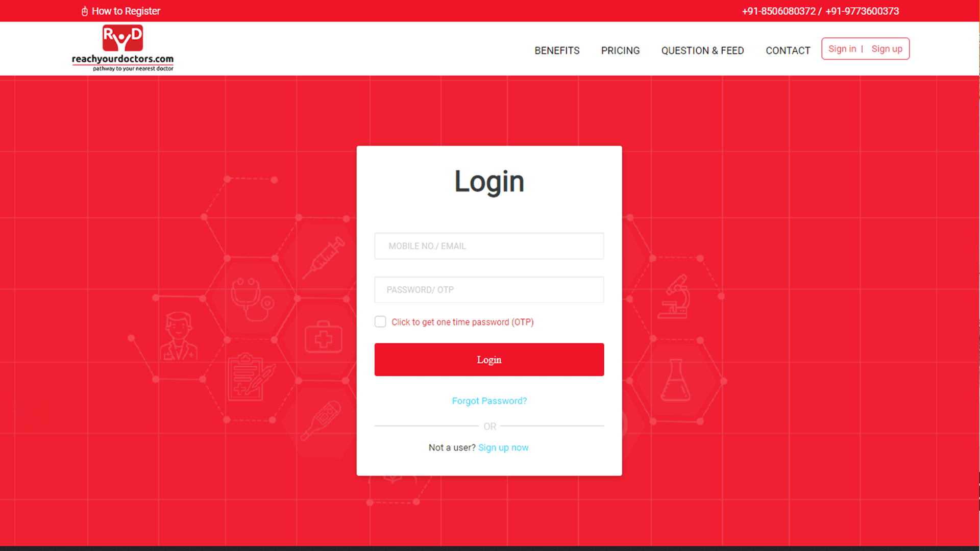Click the doctor figure icon
The height and width of the screenshot is (551, 980).
tap(178, 337)
